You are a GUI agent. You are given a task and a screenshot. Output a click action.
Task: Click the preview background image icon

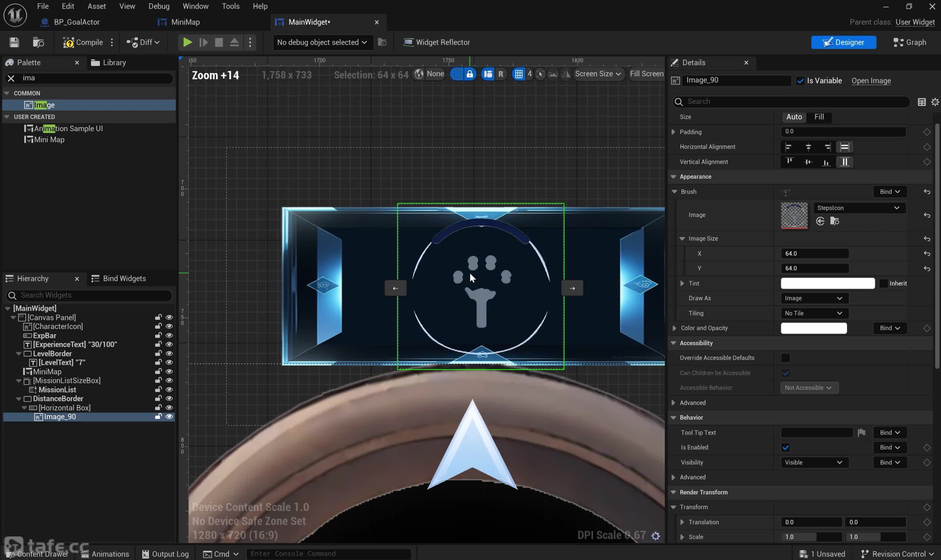click(552, 74)
